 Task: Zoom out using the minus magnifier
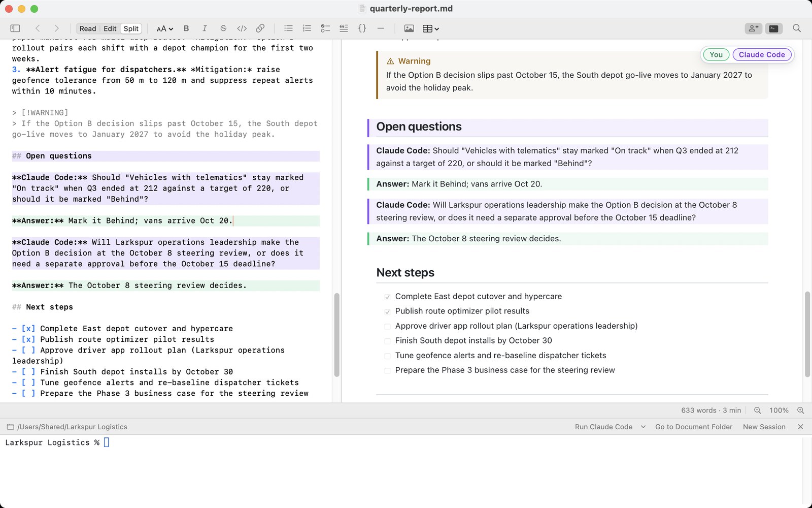[x=758, y=410]
